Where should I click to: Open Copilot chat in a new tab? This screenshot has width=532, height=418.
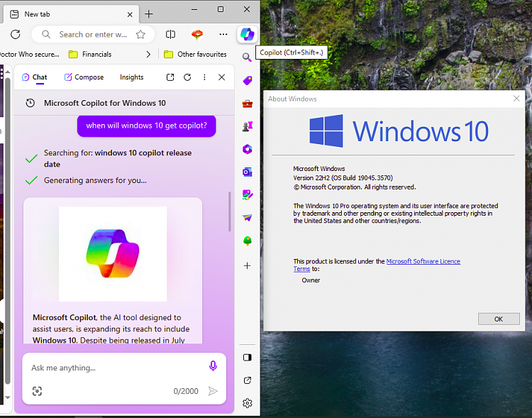pyautogui.click(x=170, y=77)
